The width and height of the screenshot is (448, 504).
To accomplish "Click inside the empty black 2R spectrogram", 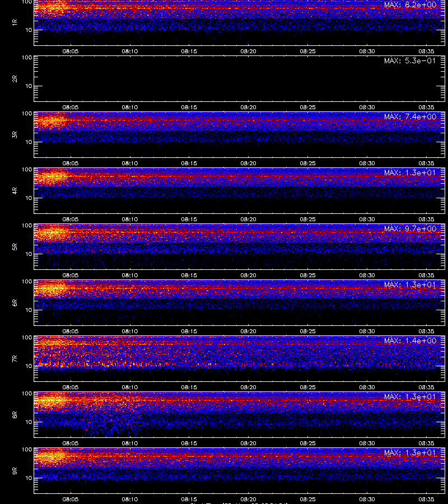I will (x=240, y=79).
